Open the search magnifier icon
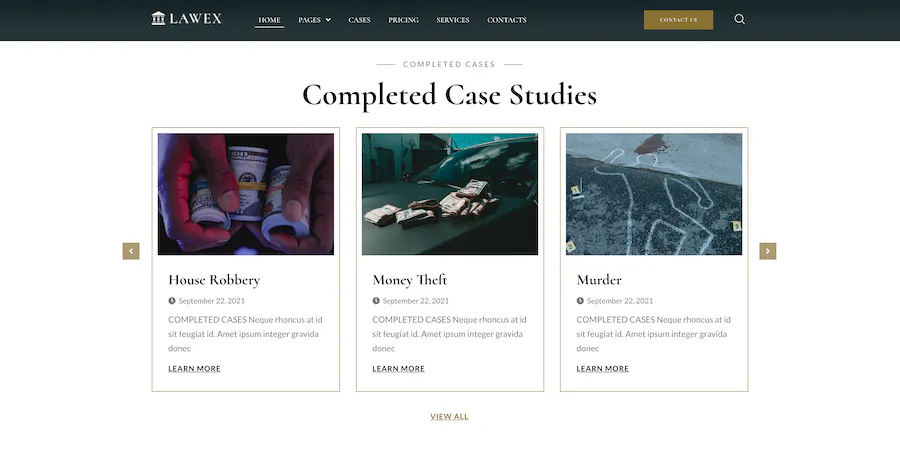Screen dimensions: 900x459 739,19
